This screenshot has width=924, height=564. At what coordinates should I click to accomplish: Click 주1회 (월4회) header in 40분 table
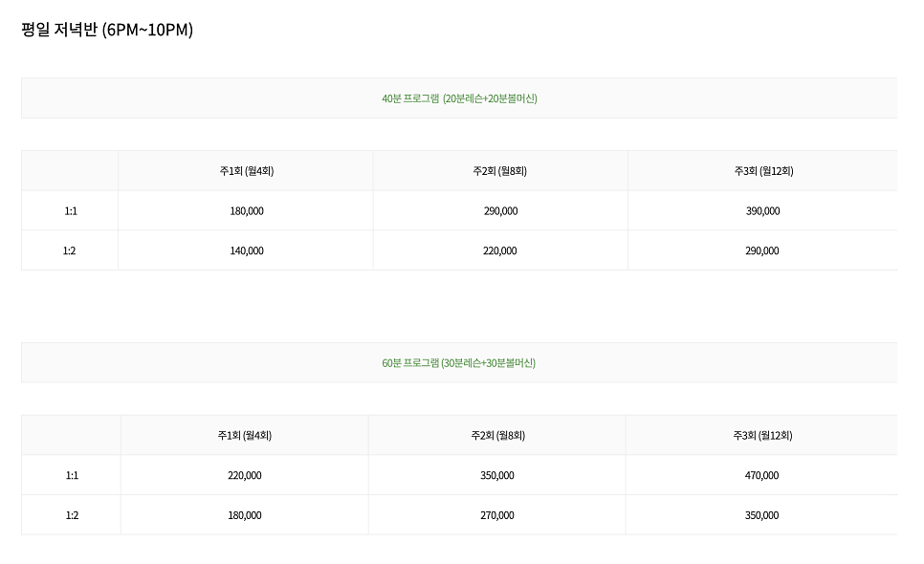(246, 171)
